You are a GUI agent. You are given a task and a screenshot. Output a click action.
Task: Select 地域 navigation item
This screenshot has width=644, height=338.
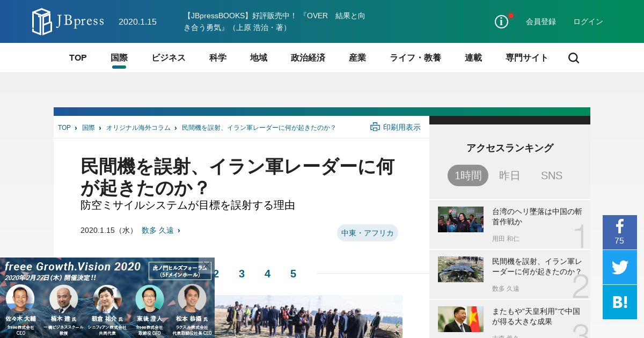click(x=259, y=58)
